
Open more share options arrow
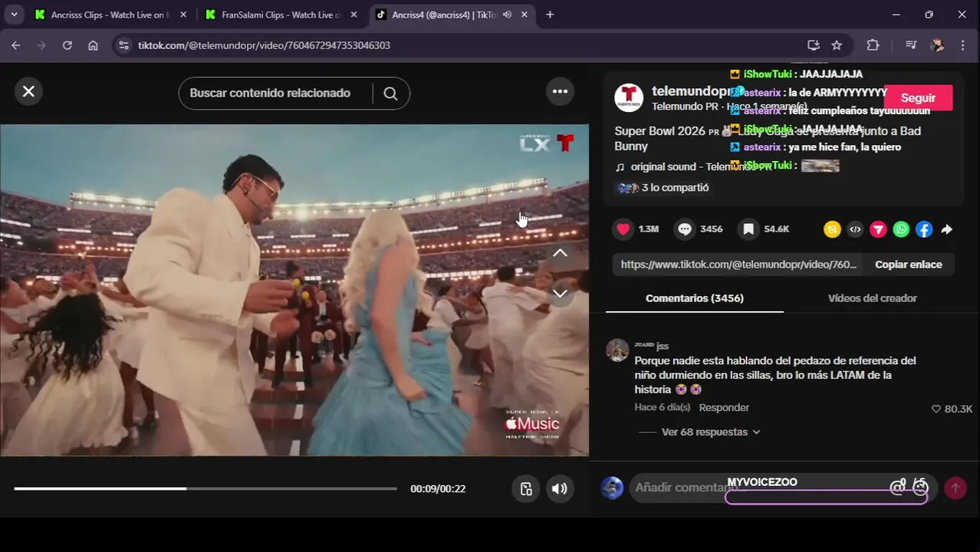pyautogui.click(x=947, y=229)
